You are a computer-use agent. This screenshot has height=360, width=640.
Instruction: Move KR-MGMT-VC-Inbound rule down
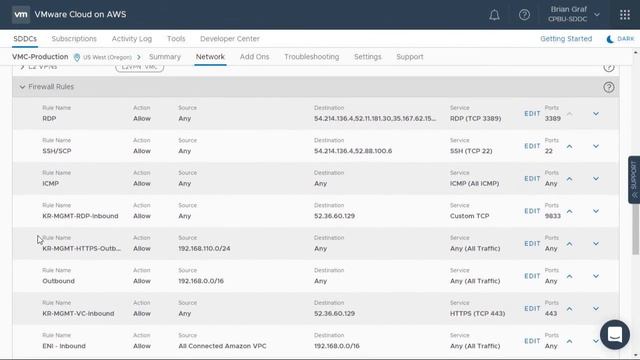pos(596,309)
